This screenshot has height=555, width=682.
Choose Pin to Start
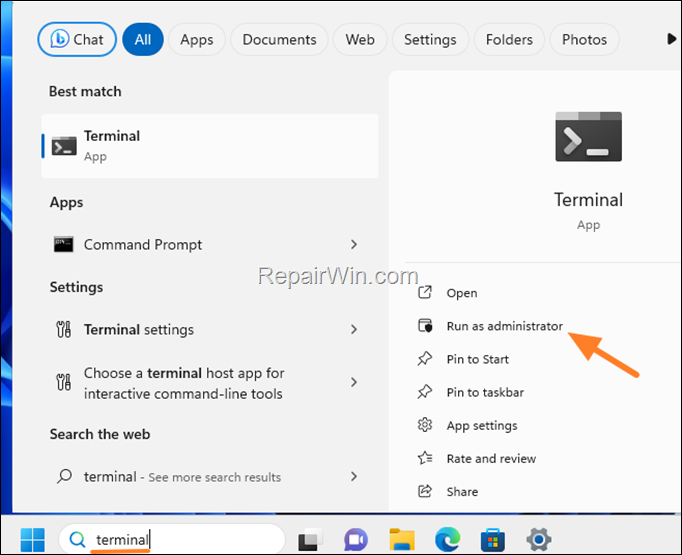478,359
